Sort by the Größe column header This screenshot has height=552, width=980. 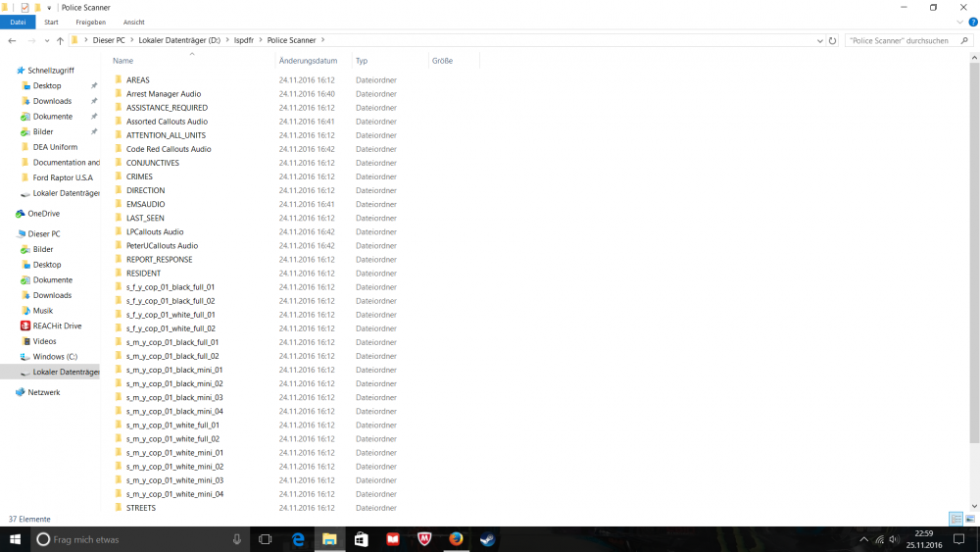tap(442, 61)
